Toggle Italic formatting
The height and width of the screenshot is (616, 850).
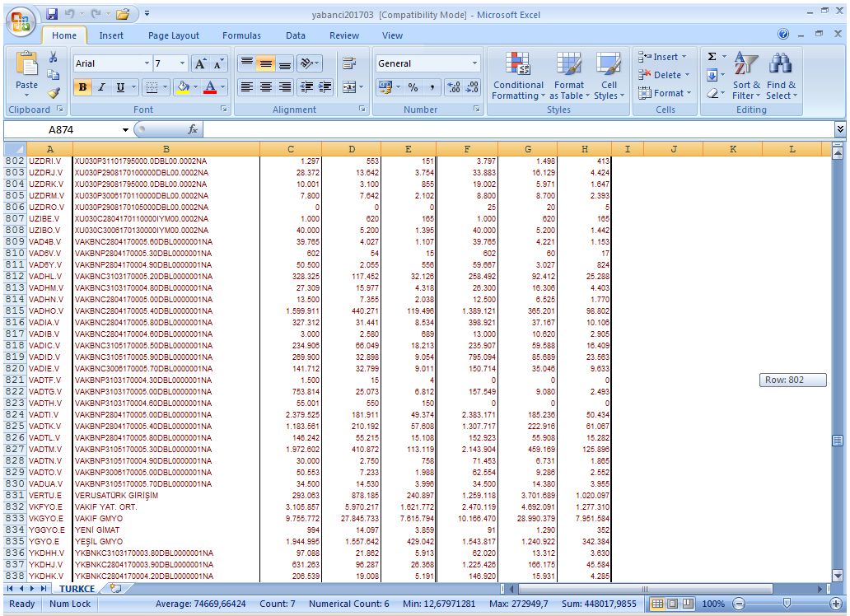pos(101,86)
